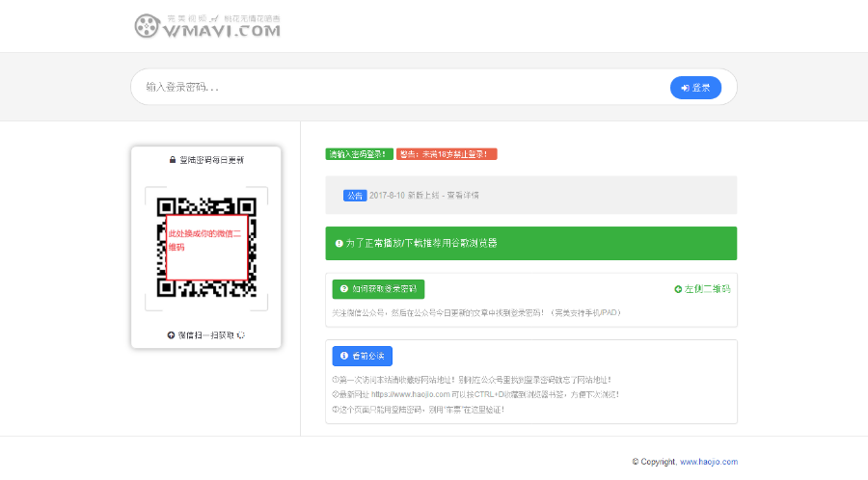The image size is (868, 480).
Task: Click the third note about 登陆密码 page
Action: point(418,410)
